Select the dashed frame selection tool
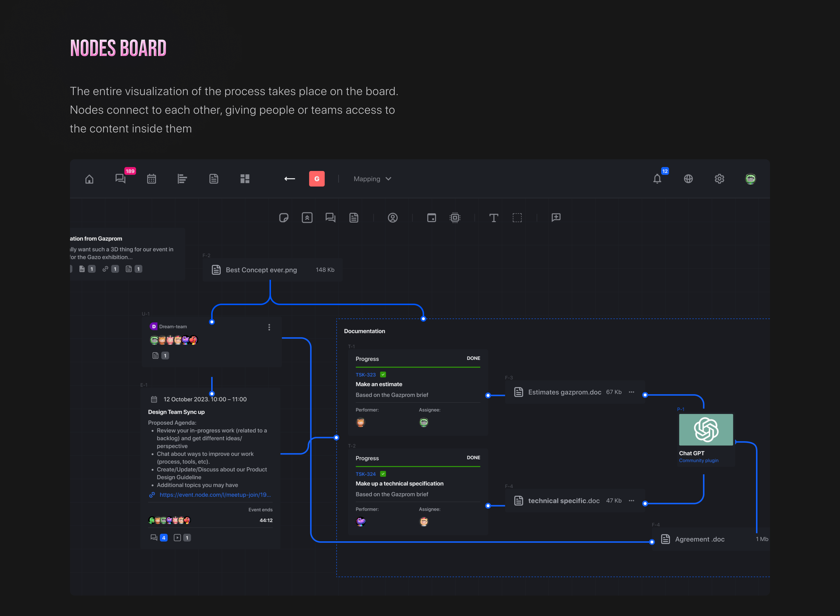This screenshot has width=840, height=616. tap(517, 218)
